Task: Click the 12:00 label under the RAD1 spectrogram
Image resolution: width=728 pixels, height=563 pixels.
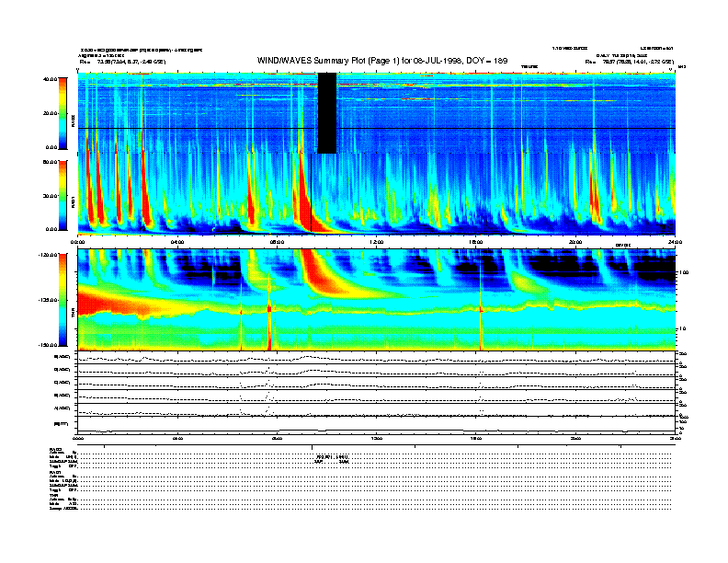Action: 377,242
